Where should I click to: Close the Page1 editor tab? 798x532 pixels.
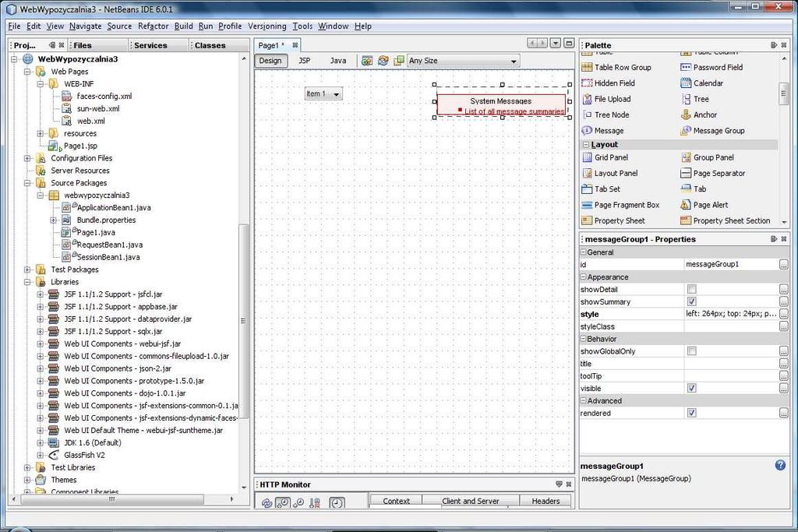295,45
